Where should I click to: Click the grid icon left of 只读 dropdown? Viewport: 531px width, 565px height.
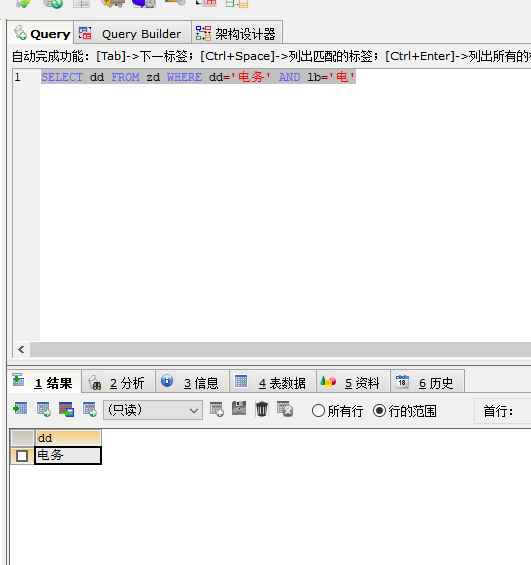[90, 410]
